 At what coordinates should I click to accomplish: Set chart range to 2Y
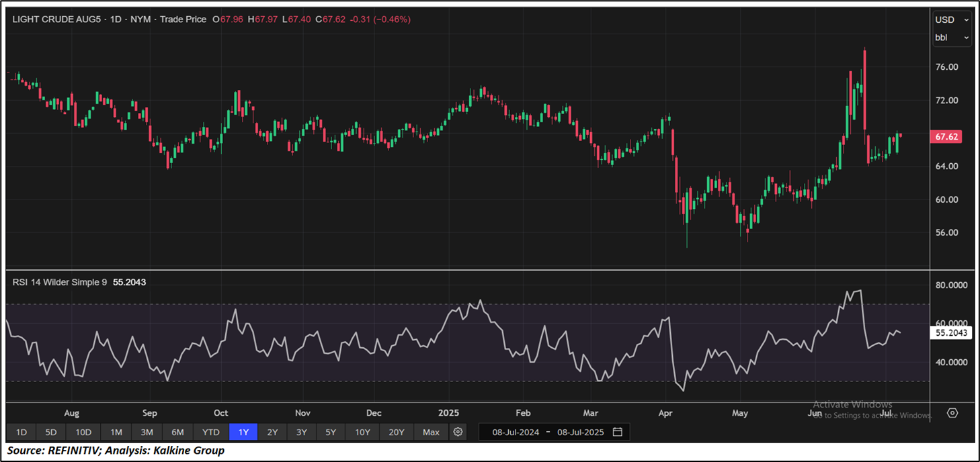click(x=272, y=432)
